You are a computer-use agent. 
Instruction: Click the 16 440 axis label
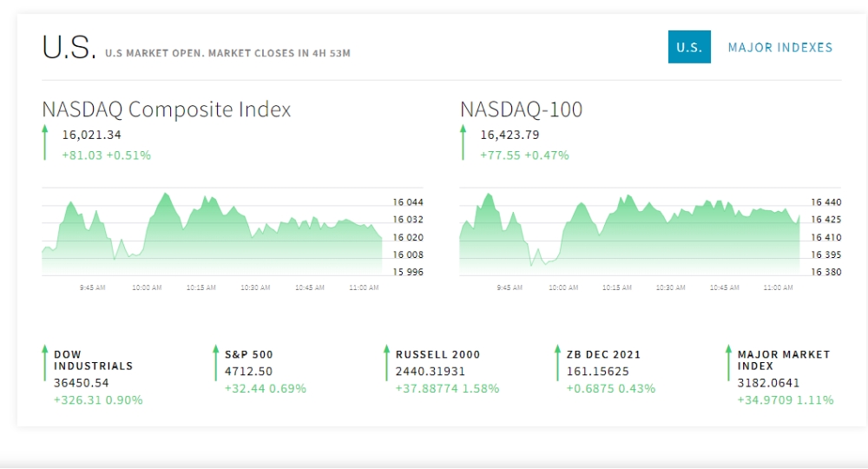(826, 202)
